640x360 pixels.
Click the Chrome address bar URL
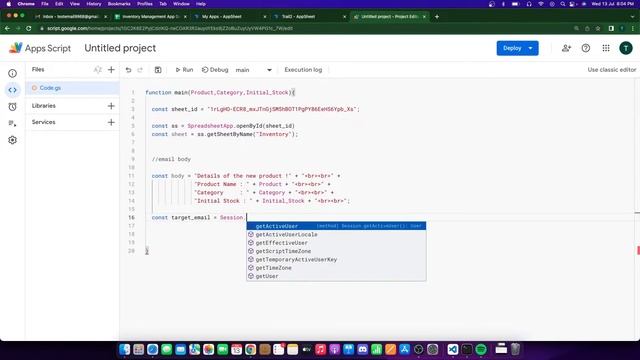point(170,29)
